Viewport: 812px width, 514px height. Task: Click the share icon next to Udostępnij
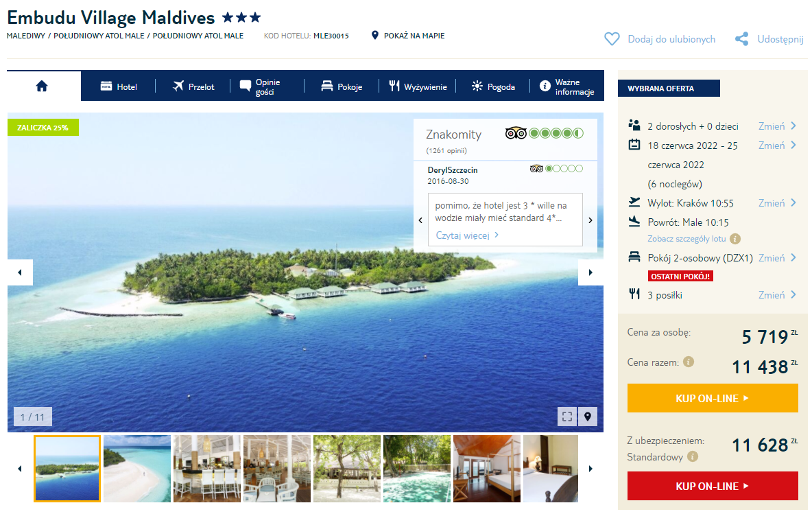741,39
